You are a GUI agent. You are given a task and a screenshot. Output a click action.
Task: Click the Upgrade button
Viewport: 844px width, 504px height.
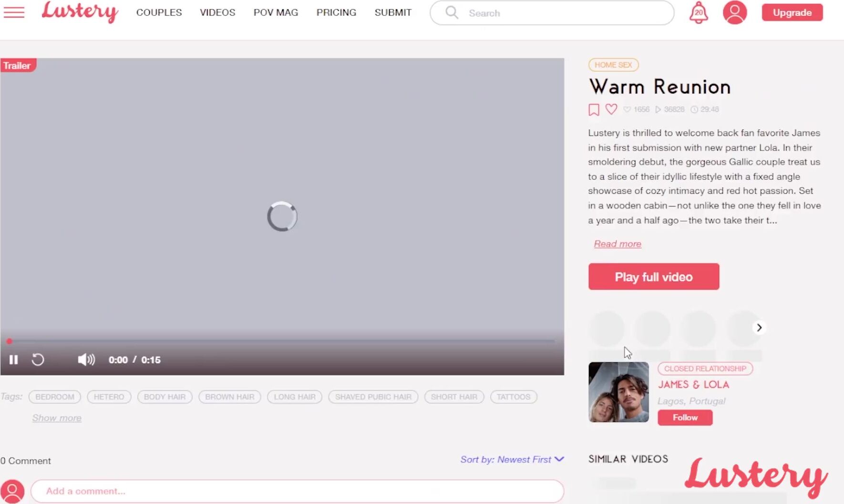(792, 12)
